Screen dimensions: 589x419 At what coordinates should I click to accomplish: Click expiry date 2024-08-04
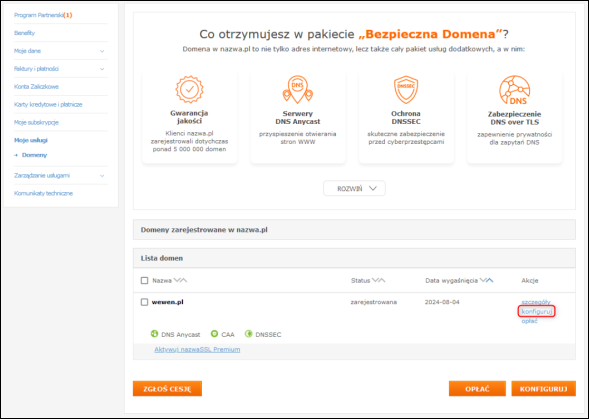(x=442, y=302)
